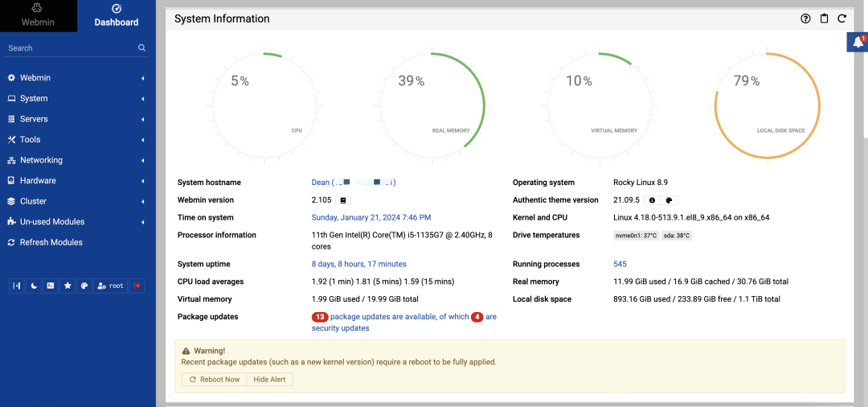
Task: Select Refresh Modules in the sidebar
Action: (51, 242)
